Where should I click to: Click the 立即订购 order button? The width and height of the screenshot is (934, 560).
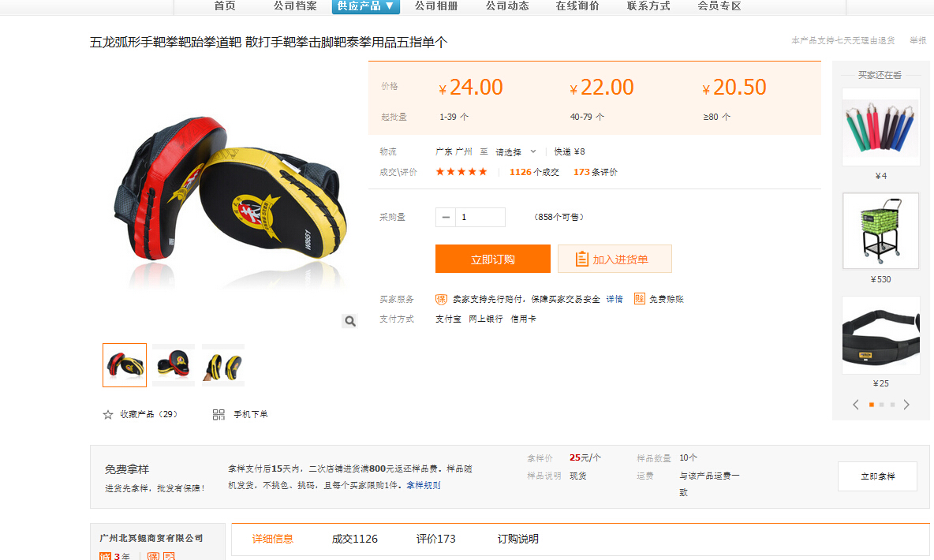click(492, 259)
